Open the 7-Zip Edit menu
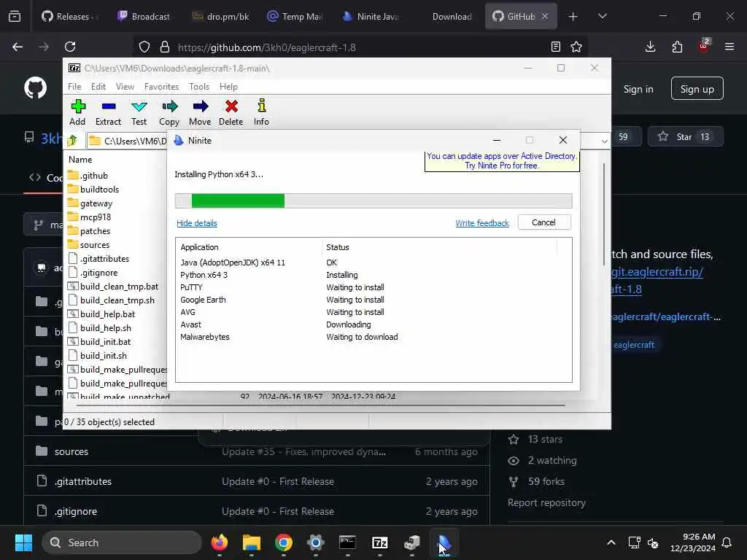747x560 pixels. pos(98,87)
